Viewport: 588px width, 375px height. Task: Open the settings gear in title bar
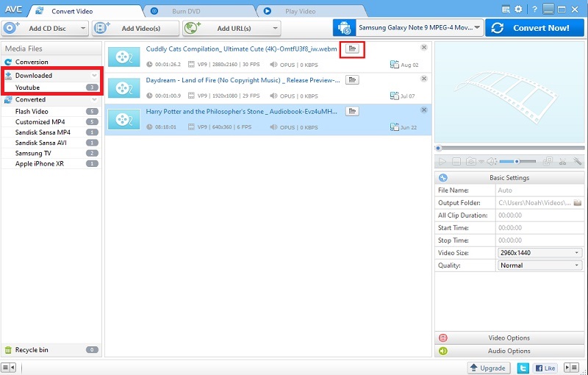coord(518,9)
